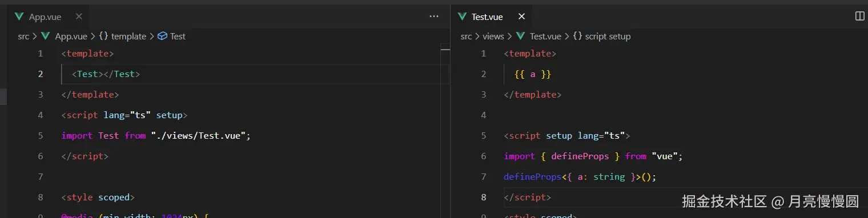Click closing '</template>' tag in App.vue
Image resolution: width=868 pixels, height=218 pixels.
[90, 94]
